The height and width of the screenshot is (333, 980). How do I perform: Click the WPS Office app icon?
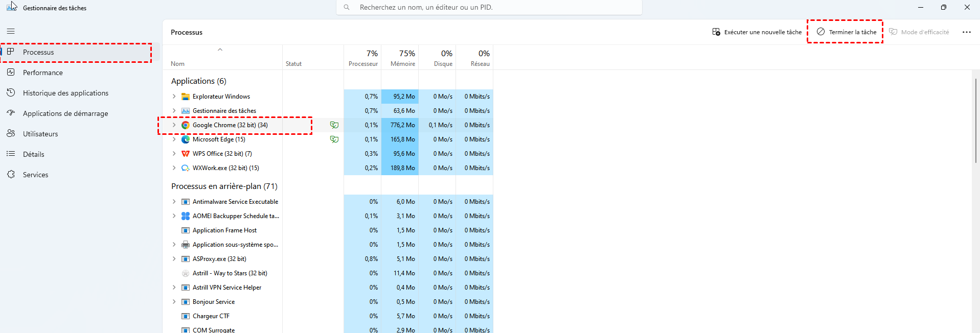pyautogui.click(x=186, y=154)
